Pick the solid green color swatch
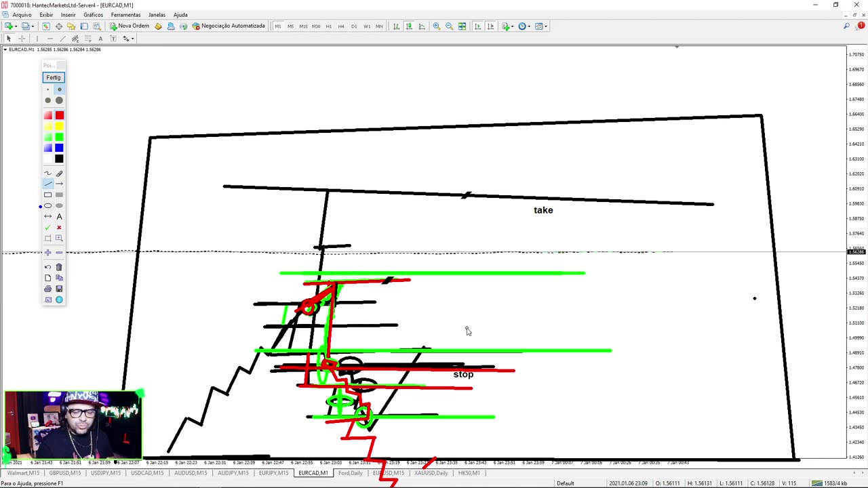Viewport: 868px width, 488px height. 59,137
